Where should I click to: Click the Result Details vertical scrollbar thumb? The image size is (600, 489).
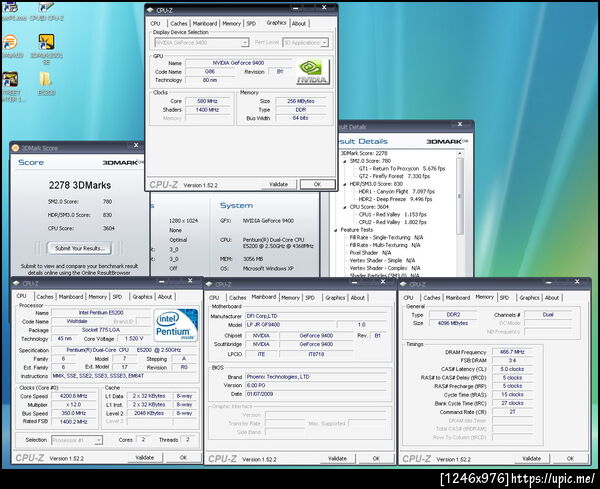click(460, 196)
